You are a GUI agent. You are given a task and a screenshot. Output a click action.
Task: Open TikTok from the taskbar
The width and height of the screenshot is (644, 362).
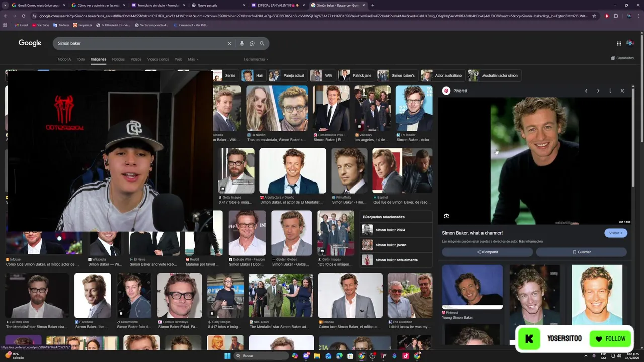[406, 356]
